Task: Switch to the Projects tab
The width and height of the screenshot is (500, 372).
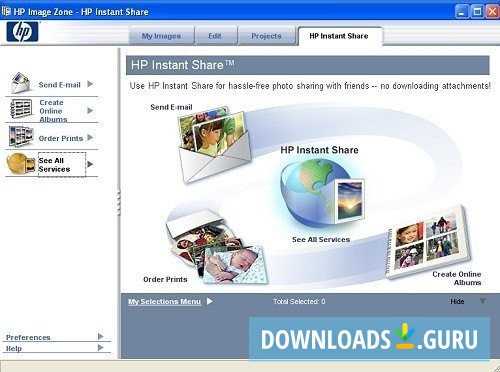Action: (266, 36)
